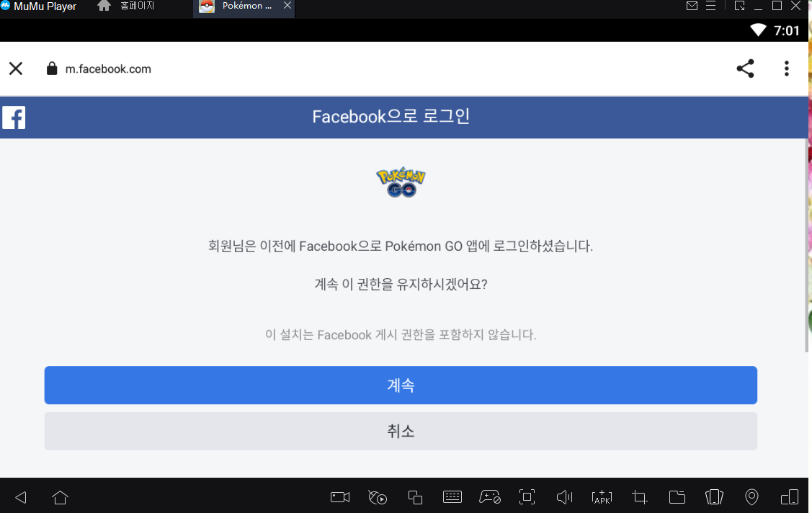Screen dimensions: 812x513
Task: Click the Facebook으로 로그인 header title
Action: tap(391, 117)
